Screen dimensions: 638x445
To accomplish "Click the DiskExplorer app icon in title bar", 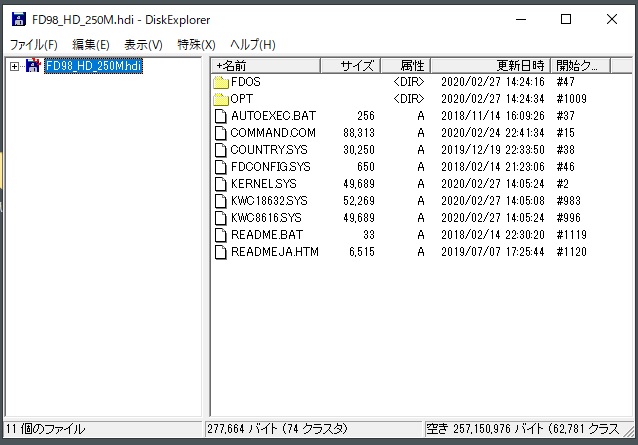I will tap(19, 19).
